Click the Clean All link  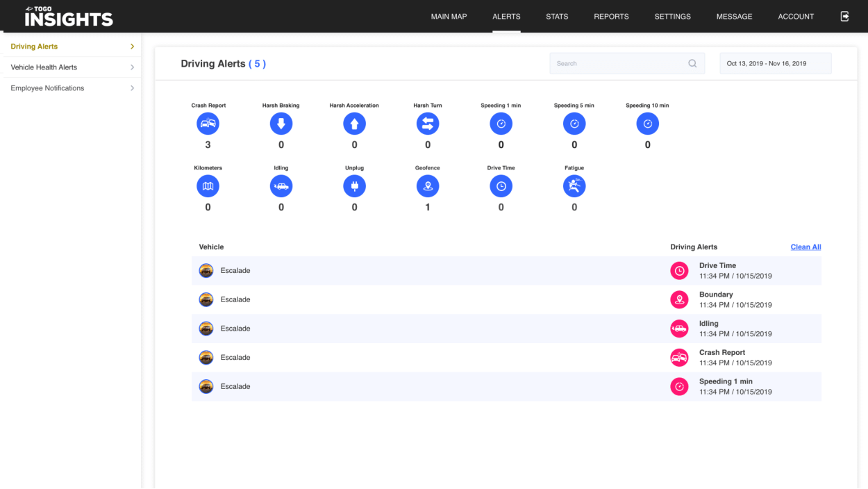pyautogui.click(x=806, y=247)
